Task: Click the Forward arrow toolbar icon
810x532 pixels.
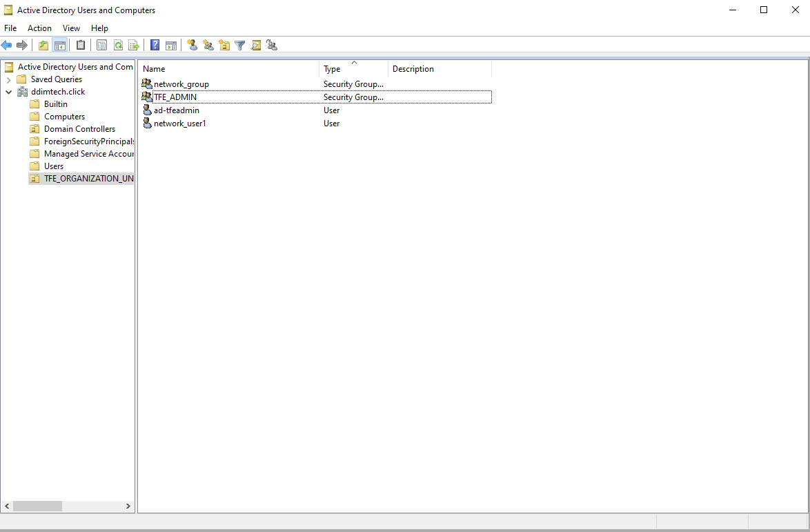Action: (21, 46)
